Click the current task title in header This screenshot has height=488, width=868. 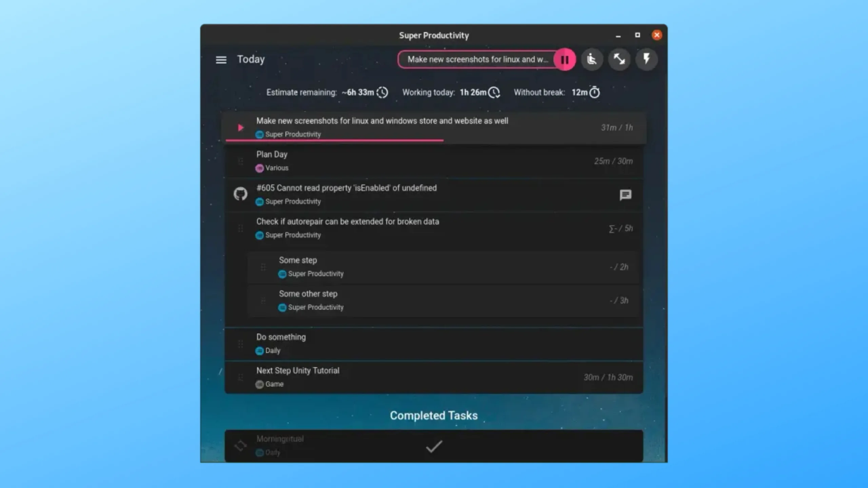pos(477,60)
